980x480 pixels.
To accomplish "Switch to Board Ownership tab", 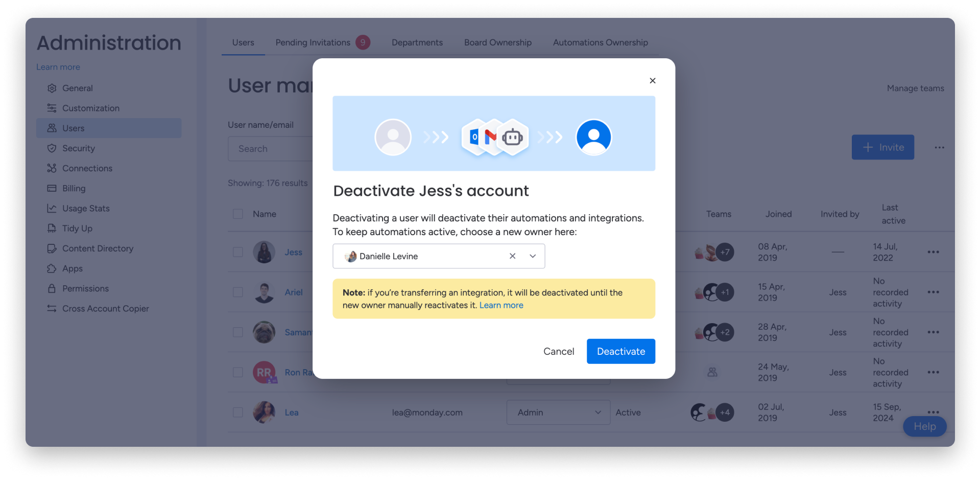I will (498, 42).
